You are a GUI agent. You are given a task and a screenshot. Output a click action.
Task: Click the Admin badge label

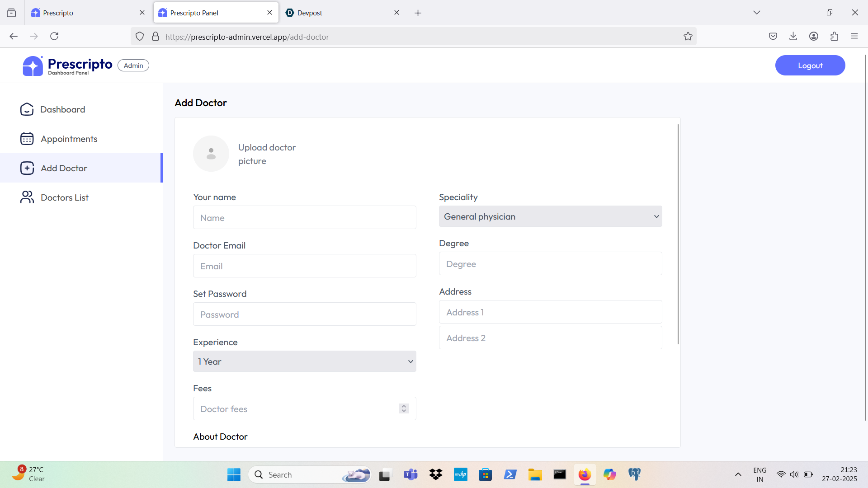tap(133, 66)
